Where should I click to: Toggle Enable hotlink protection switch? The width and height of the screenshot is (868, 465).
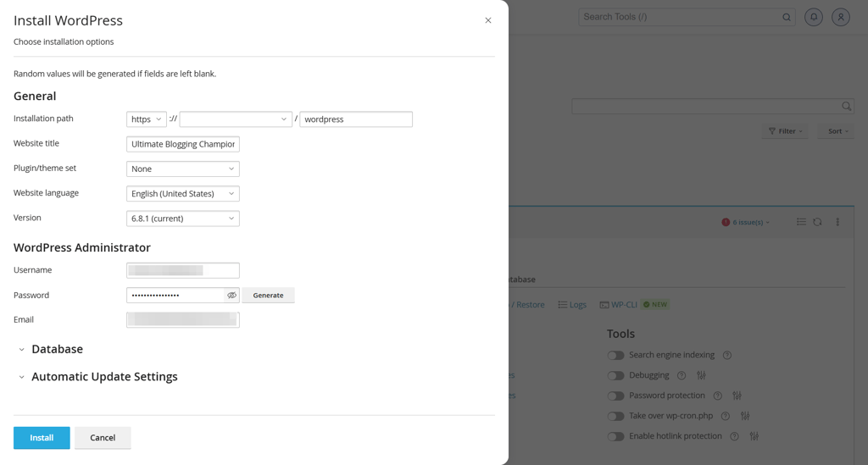(x=615, y=436)
